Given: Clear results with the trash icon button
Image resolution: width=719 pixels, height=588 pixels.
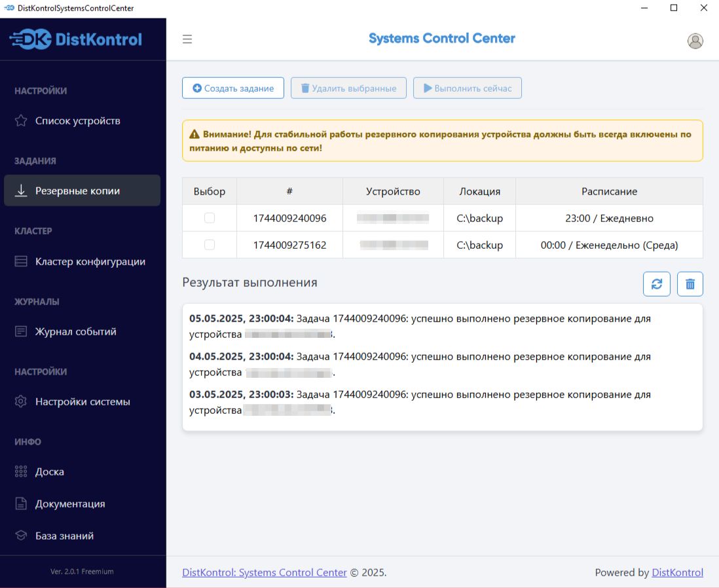Looking at the screenshot, I should [690, 284].
